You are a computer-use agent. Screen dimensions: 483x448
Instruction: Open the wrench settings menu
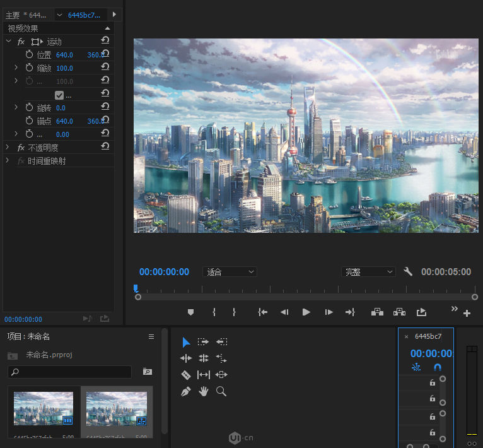pos(408,271)
